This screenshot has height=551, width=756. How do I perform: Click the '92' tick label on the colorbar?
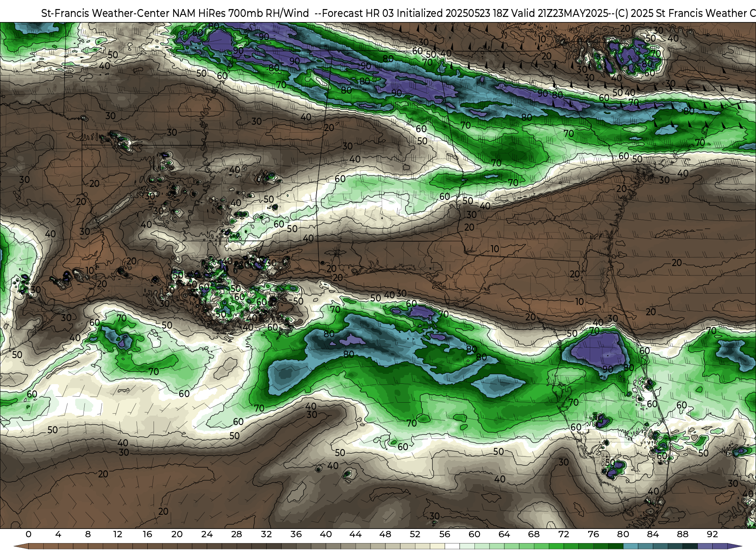[712, 534]
